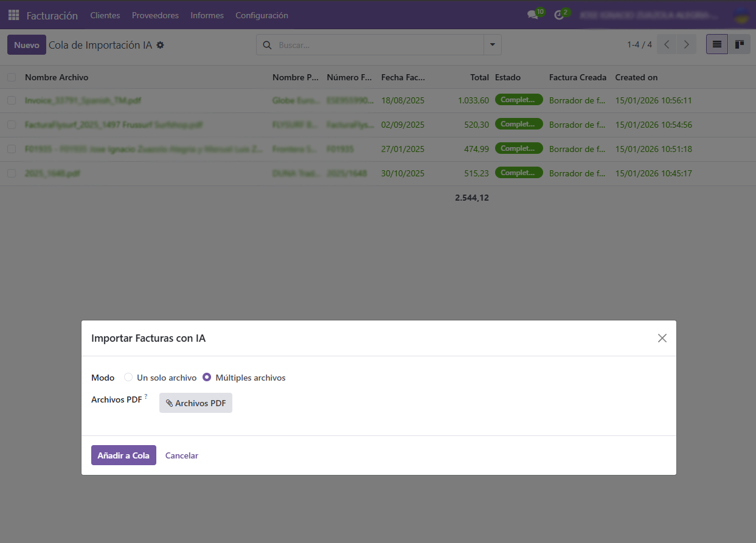The height and width of the screenshot is (543, 756).
Task: Open the gear action menu beside breadcrumb
Action: point(160,45)
